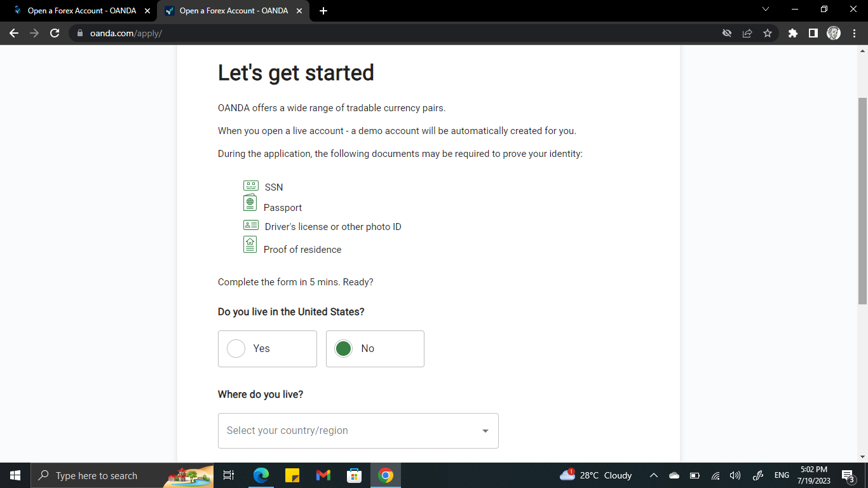Open Task View on taskbar
868x488 pixels.
229,475
